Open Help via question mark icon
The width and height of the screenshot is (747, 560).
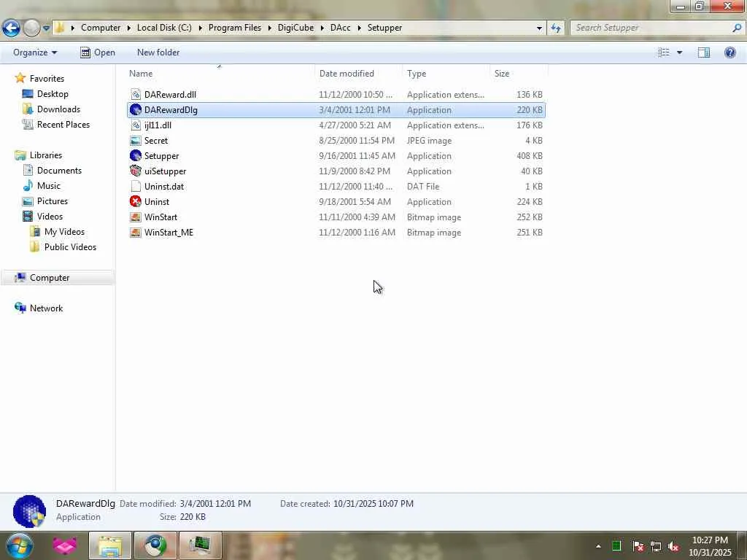tap(729, 52)
